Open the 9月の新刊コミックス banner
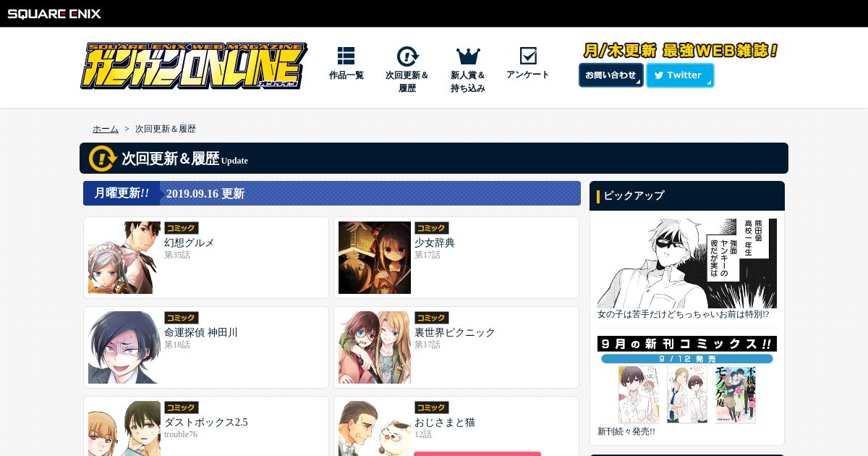The image size is (868, 456). point(687,380)
